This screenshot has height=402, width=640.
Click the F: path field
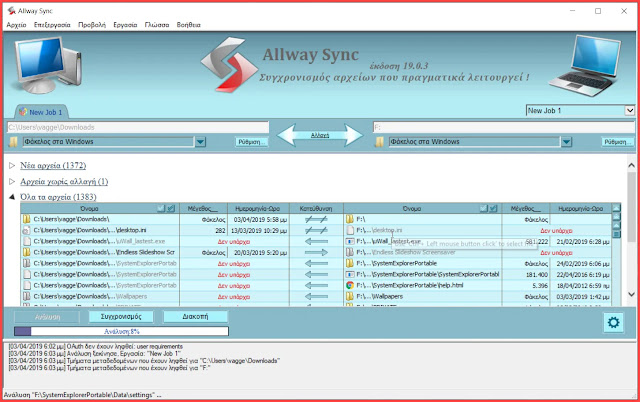(504, 127)
